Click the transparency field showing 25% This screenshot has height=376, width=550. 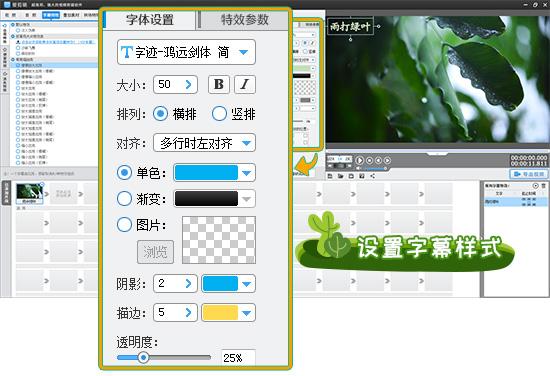pyautogui.click(x=238, y=358)
